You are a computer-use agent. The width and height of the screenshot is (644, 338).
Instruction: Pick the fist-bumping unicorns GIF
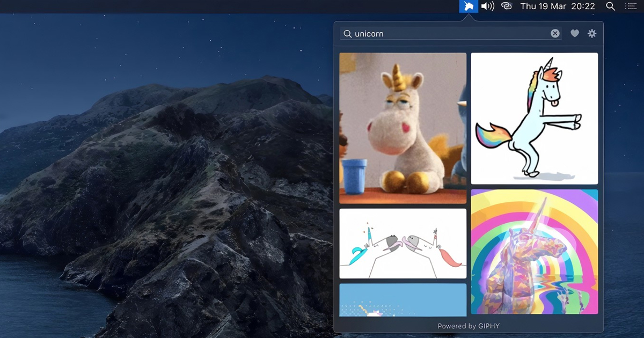click(402, 243)
